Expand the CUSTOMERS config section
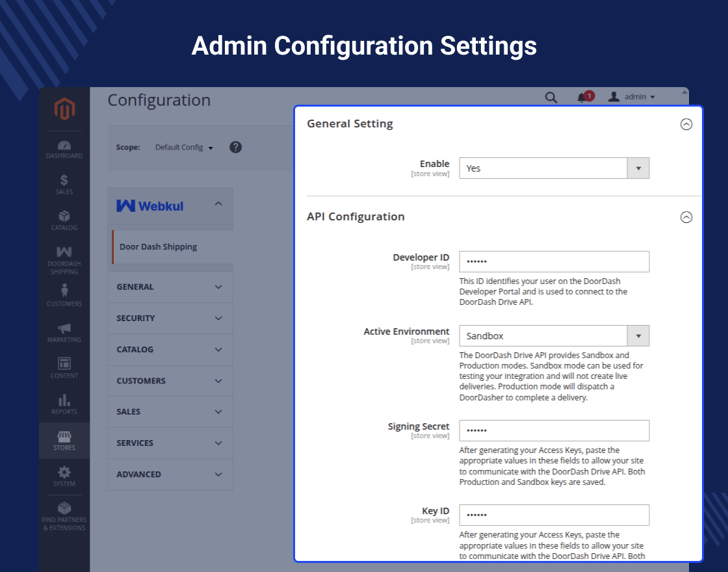Screen dimensions: 728x572 point(170,381)
